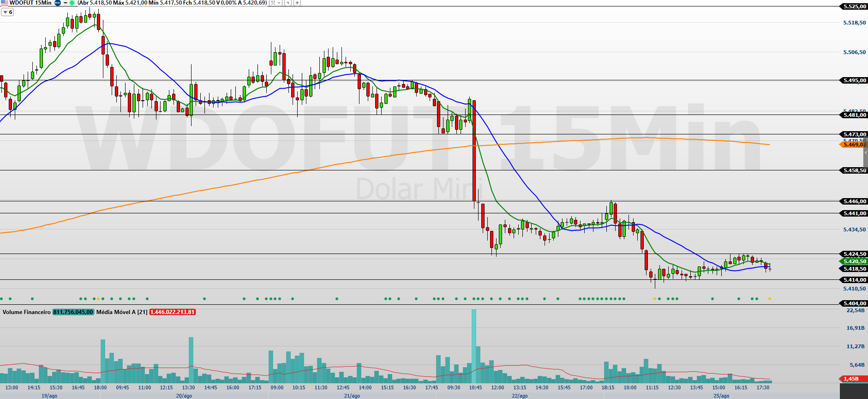Screen dimensions: 868x399
Task: Expand the collapsed side panel arrow on right edge
Action: pyautogui.click(x=866, y=152)
